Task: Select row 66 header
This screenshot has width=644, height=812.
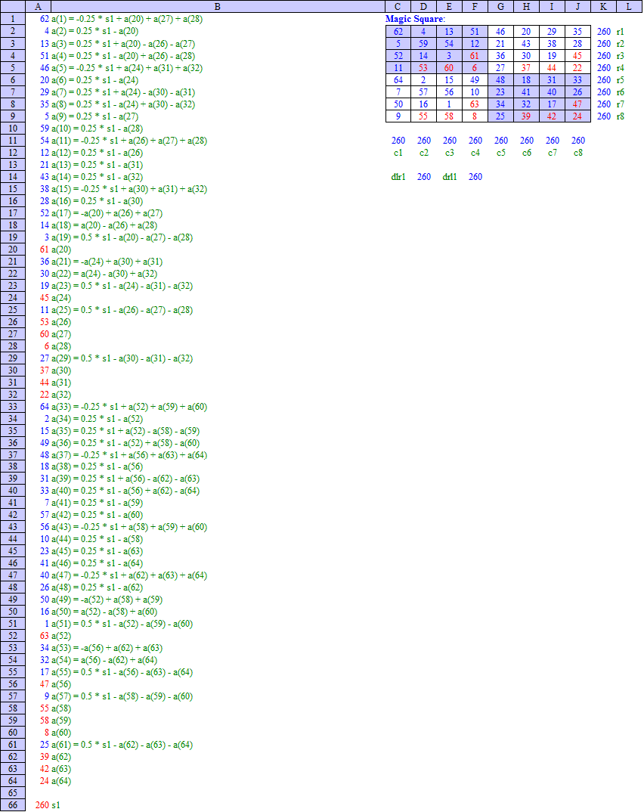Action: tap(12, 805)
